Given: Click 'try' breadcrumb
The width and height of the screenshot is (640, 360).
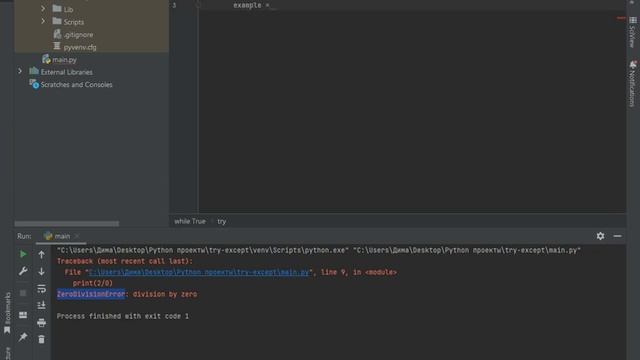Looking at the screenshot, I should click(222, 221).
